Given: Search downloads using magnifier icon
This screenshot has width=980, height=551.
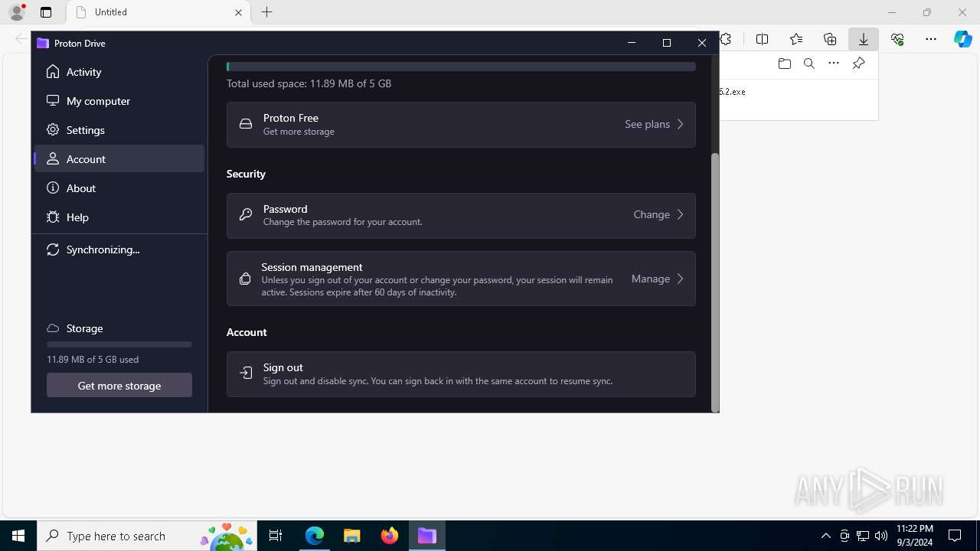Looking at the screenshot, I should [x=808, y=64].
